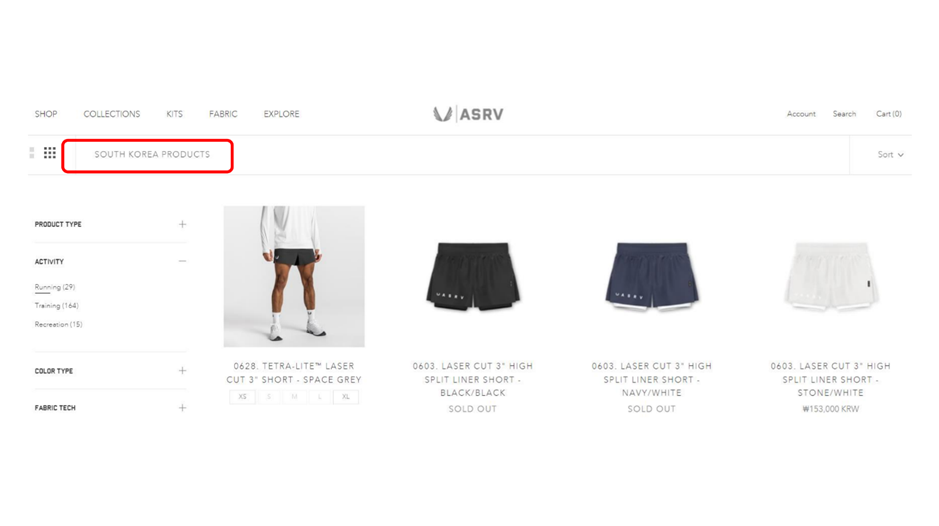
Task: Switch to the two-row list view icon
Action: (x=32, y=153)
